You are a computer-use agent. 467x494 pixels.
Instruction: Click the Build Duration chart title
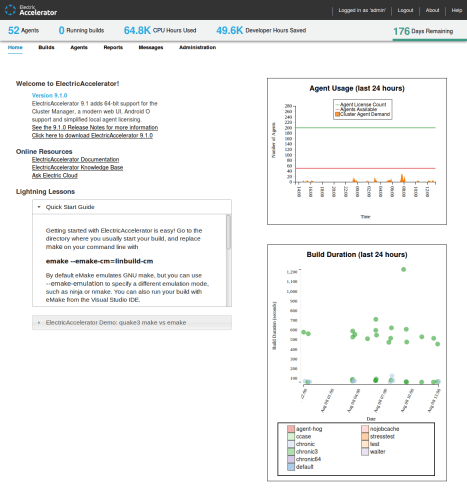tap(357, 255)
